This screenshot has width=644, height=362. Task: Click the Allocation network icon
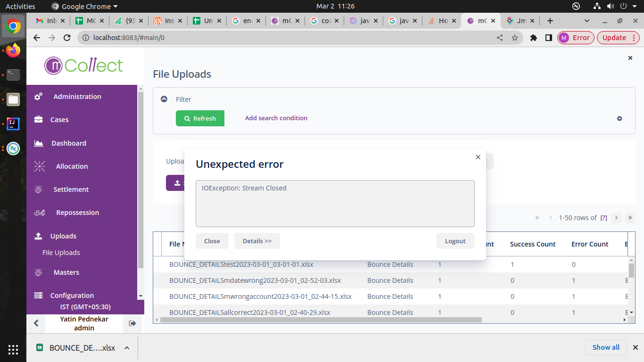39,166
